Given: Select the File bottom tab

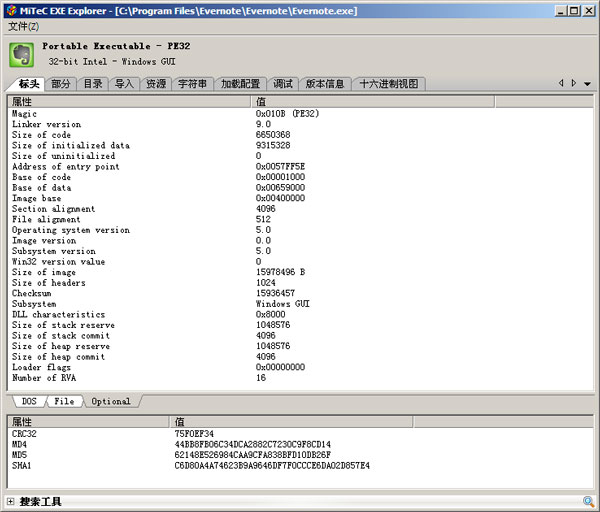Looking at the screenshot, I should coord(64,401).
